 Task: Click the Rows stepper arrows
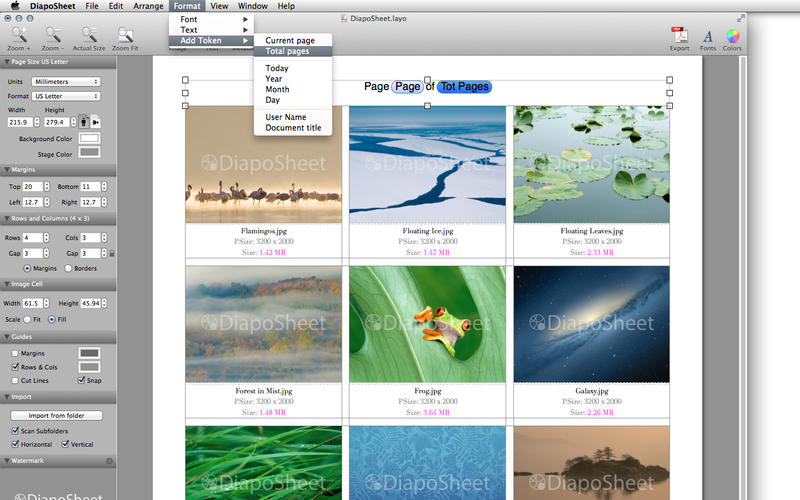click(46, 238)
